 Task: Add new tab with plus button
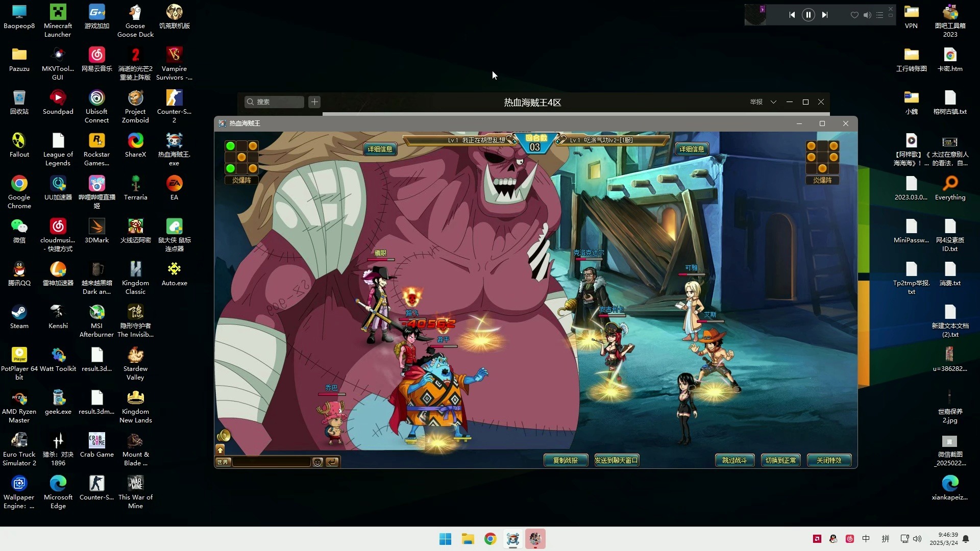tap(314, 102)
